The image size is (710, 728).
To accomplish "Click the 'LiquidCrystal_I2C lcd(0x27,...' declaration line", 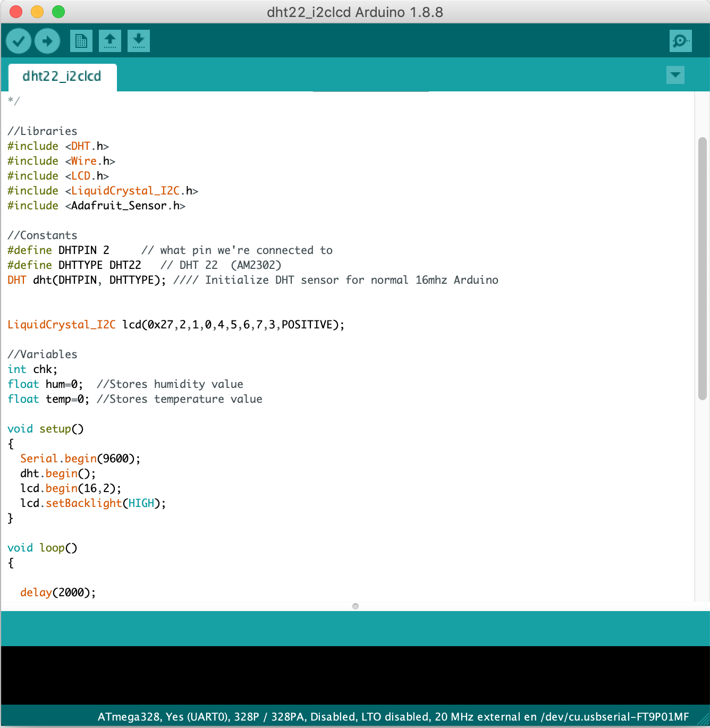I will tap(176, 325).
